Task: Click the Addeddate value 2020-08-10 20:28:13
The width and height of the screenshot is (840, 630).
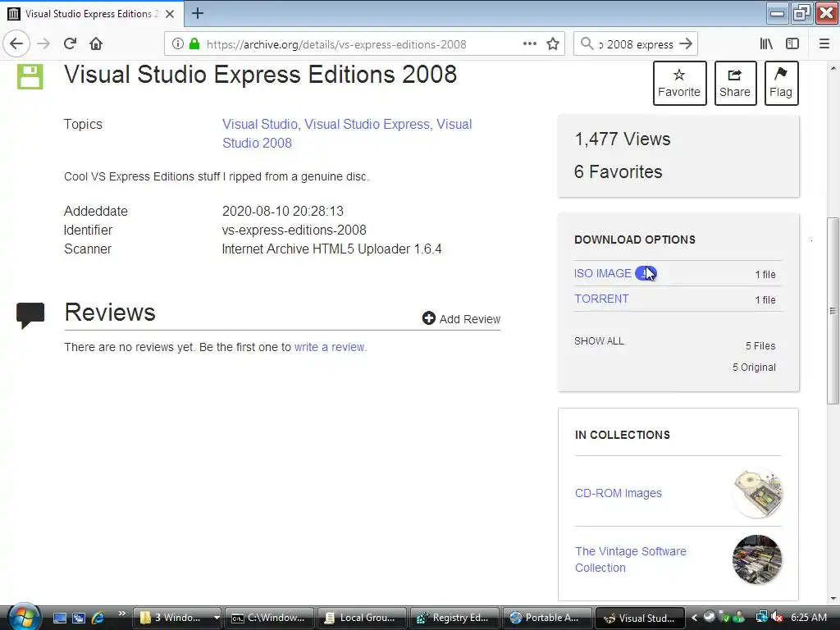Action: coord(283,211)
